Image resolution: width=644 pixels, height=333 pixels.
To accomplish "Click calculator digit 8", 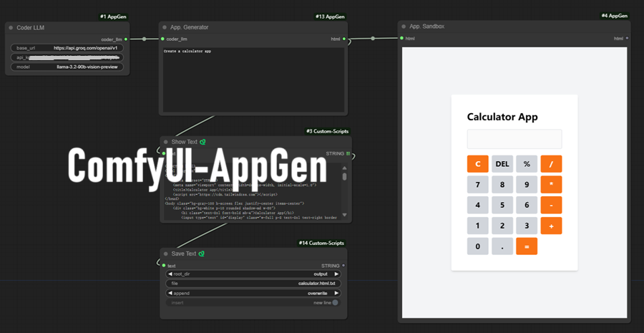I will tap(502, 185).
